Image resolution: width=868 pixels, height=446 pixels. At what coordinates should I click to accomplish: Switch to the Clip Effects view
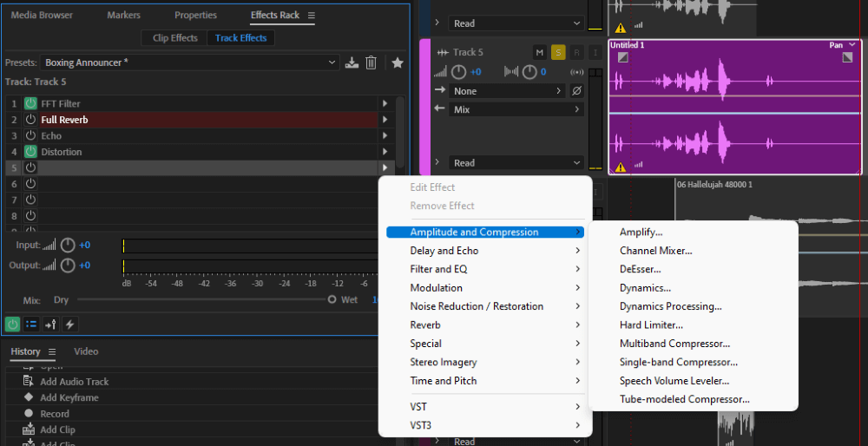point(175,38)
